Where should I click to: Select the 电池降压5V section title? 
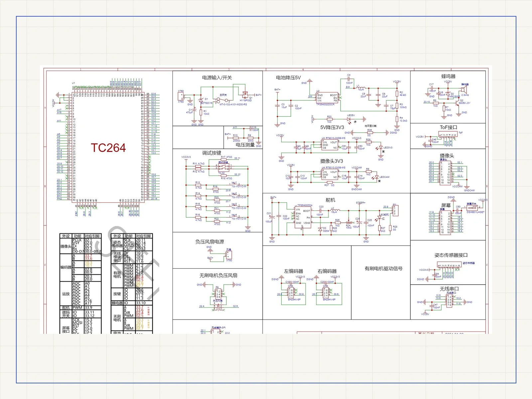(288, 77)
